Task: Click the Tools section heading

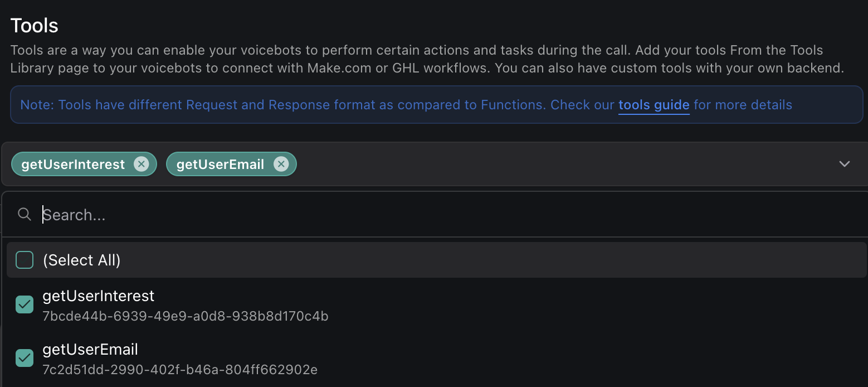Action: coord(35,26)
